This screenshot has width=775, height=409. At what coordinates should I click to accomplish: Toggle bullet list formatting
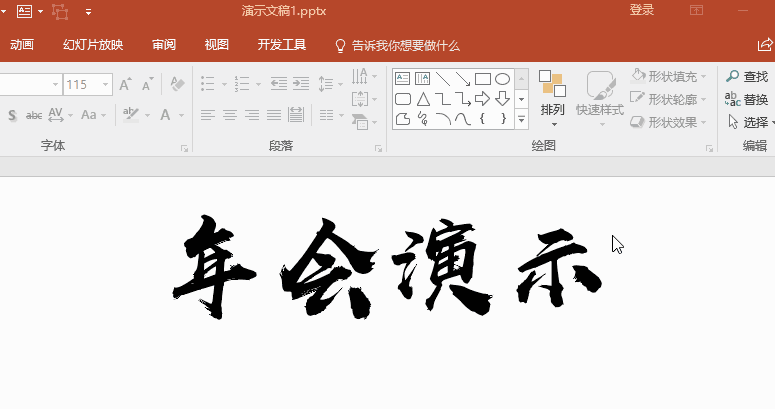point(208,84)
